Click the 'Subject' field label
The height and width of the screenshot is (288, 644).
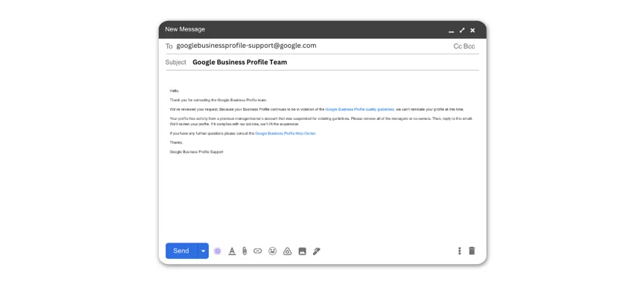(176, 62)
